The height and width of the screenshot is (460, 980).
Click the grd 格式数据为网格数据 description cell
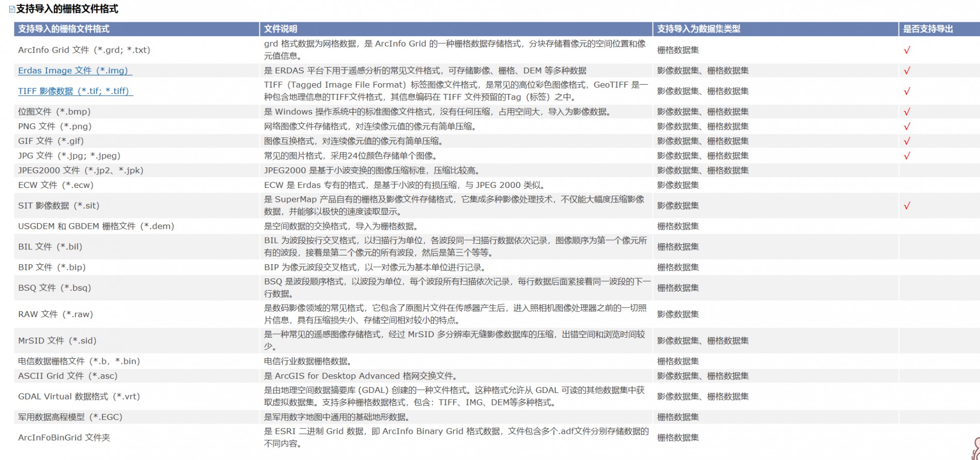coord(456,50)
